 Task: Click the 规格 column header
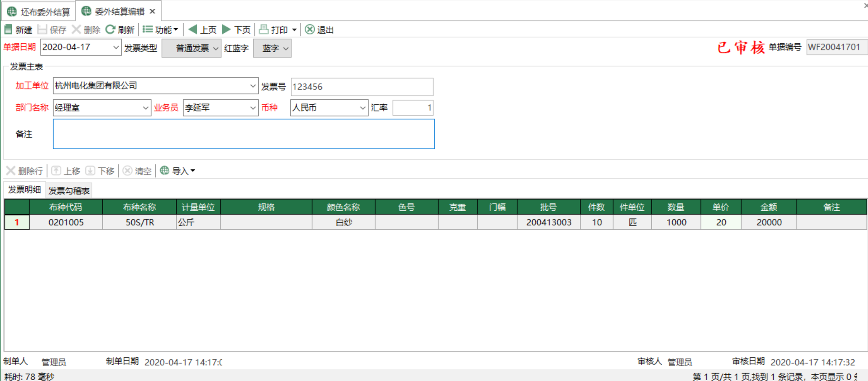(x=266, y=207)
